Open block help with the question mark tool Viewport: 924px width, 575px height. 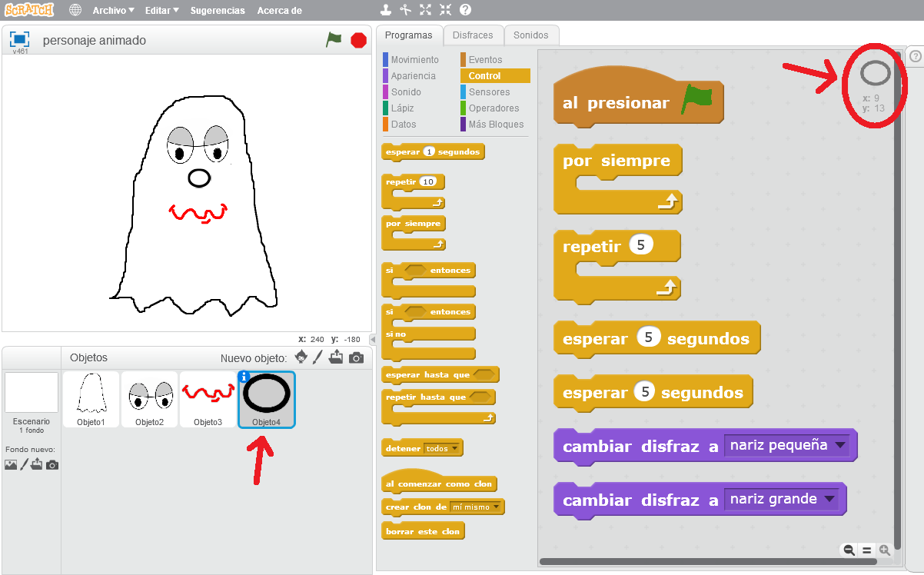click(464, 10)
